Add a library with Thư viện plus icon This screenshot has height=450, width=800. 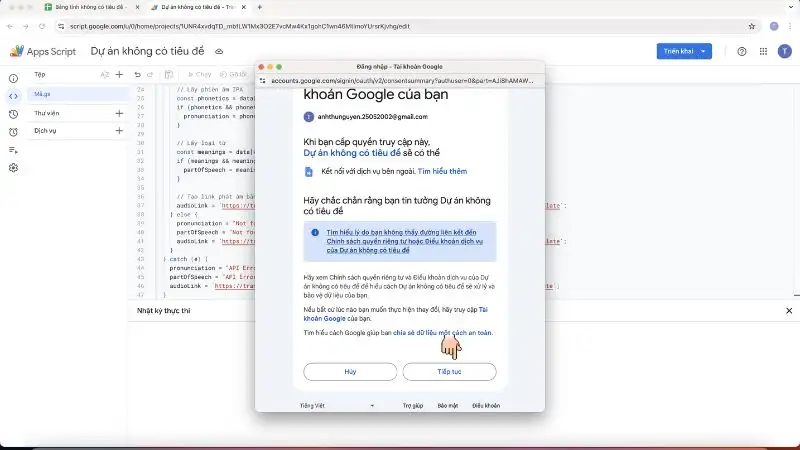pos(119,113)
